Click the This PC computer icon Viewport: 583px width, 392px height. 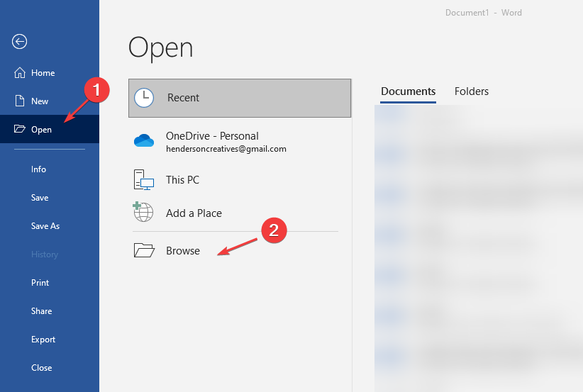[x=144, y=180]
